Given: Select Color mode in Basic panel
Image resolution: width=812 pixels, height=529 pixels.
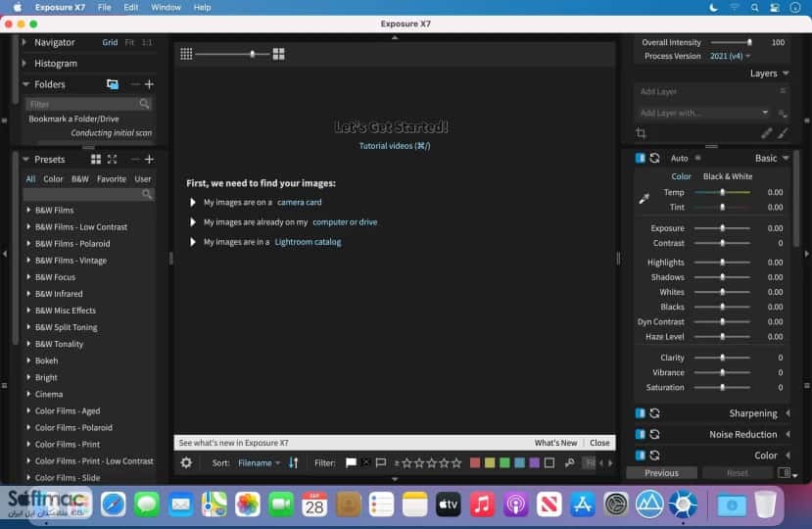Looking at the screenshot, I should [x=681, y=176].
